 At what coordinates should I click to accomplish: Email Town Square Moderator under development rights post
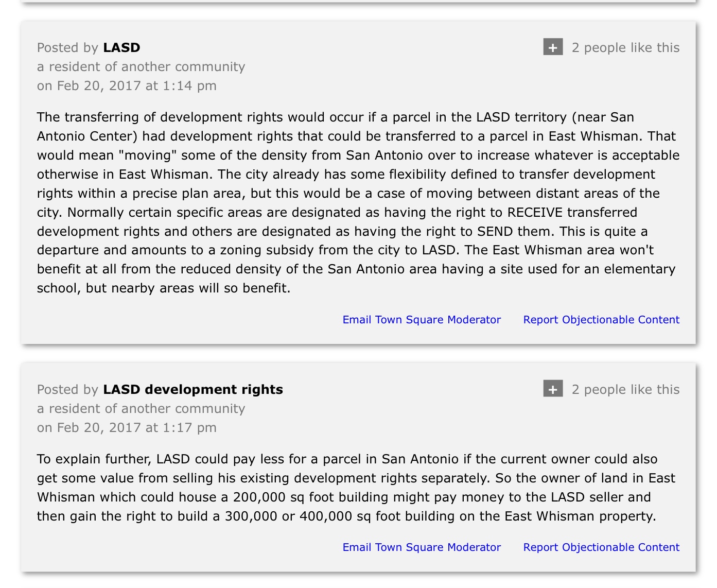coord(422,547)
